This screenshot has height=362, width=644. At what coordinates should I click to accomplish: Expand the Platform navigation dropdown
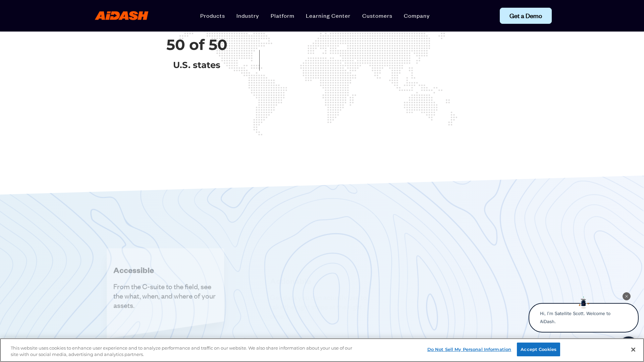click(x=282, y=16)
